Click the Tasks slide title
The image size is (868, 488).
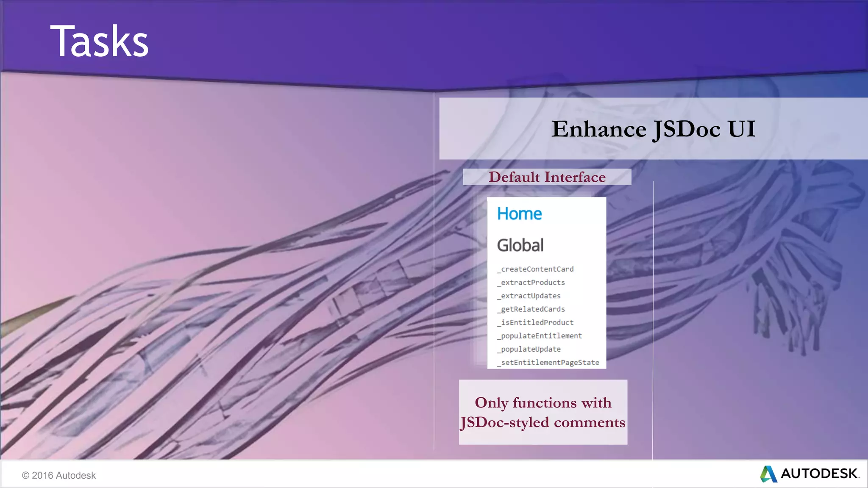click(100, 41)
